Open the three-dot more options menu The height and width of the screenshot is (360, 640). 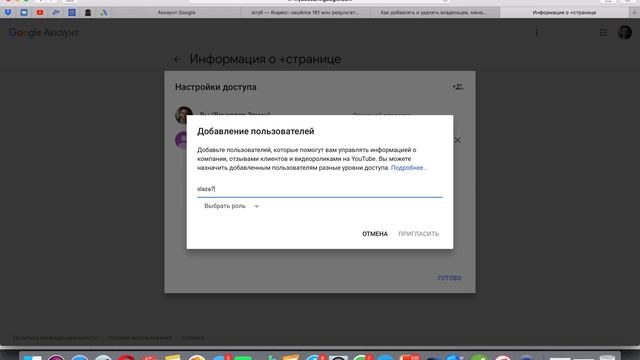click(537, 33)
